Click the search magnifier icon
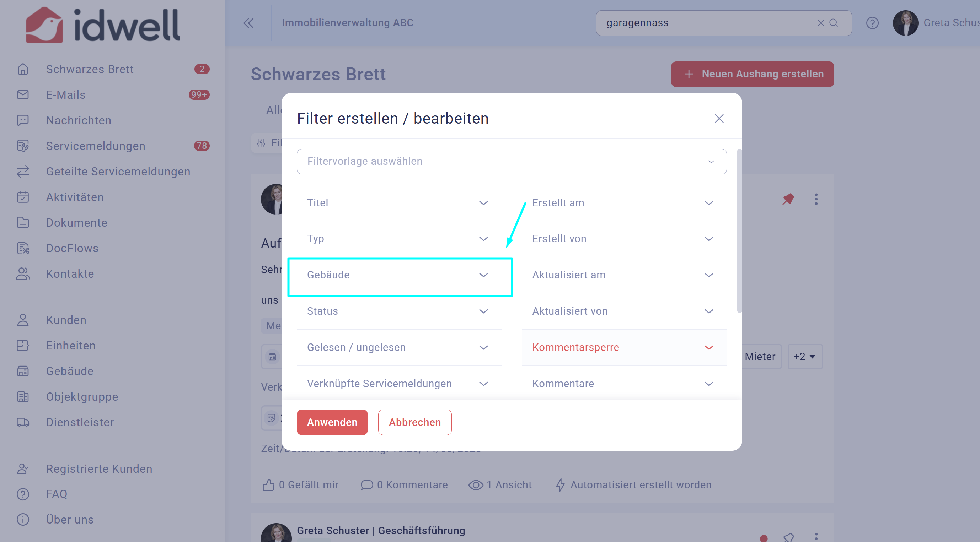The height and width of the screenshot is (542, 980). [x=834, y=23]
